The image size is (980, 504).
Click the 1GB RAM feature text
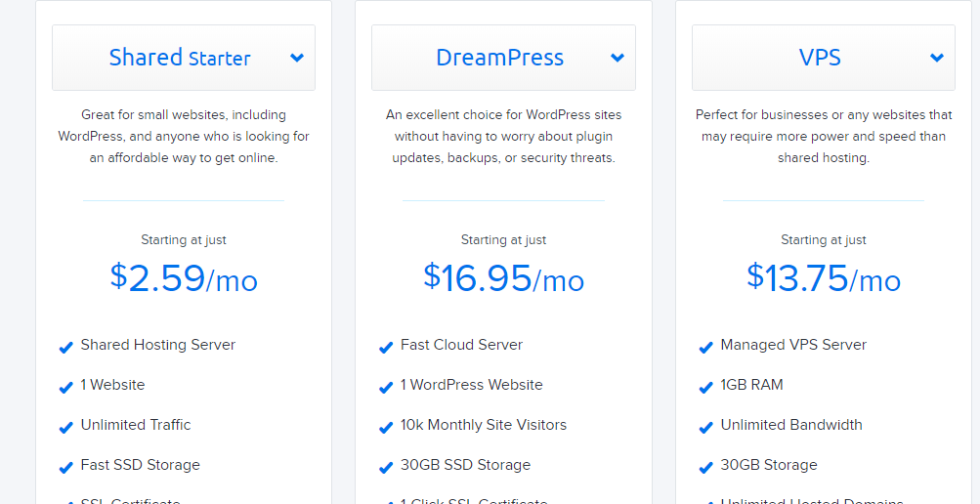(x=752, y=385)
